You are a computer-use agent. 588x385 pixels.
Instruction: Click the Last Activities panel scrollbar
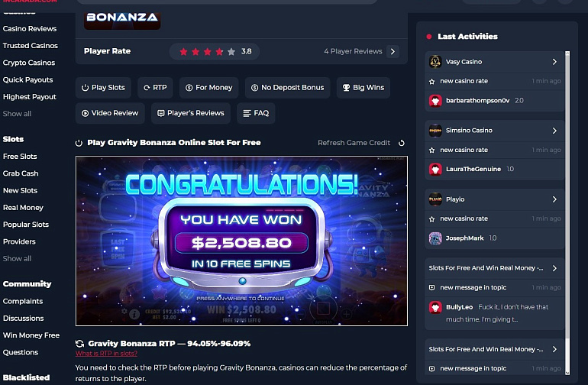[x=567, y=213]
